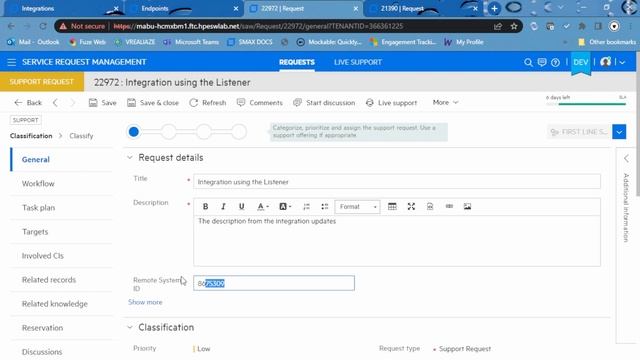The image size is (640, 360).
Task: Save the support request
Action: click(102, 102)
